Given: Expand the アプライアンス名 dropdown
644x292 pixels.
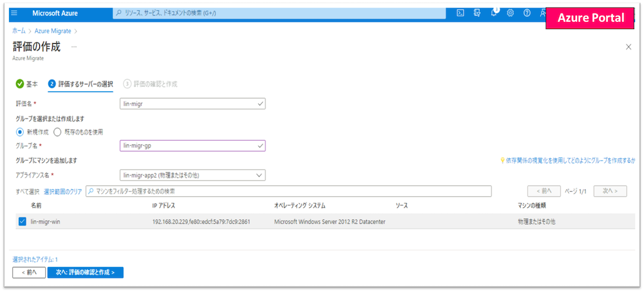Looking at the screenshot, I should [193, 175].
